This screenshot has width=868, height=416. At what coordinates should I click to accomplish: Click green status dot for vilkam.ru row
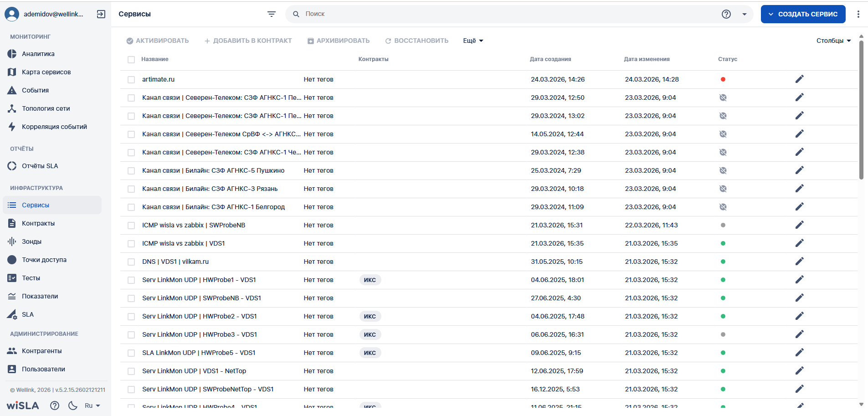pyautogui.click(x=723, y=262)
